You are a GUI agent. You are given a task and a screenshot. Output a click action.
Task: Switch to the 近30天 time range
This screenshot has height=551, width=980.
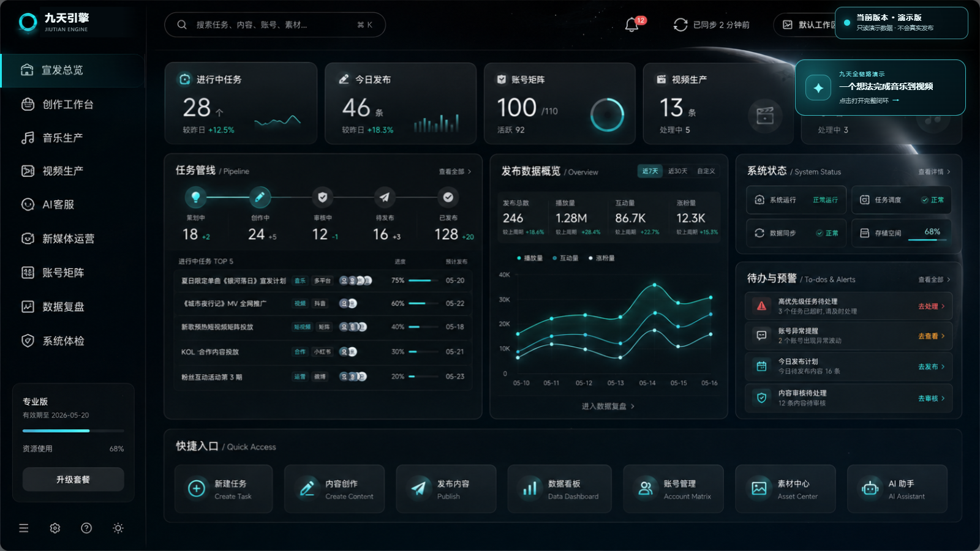677,171
